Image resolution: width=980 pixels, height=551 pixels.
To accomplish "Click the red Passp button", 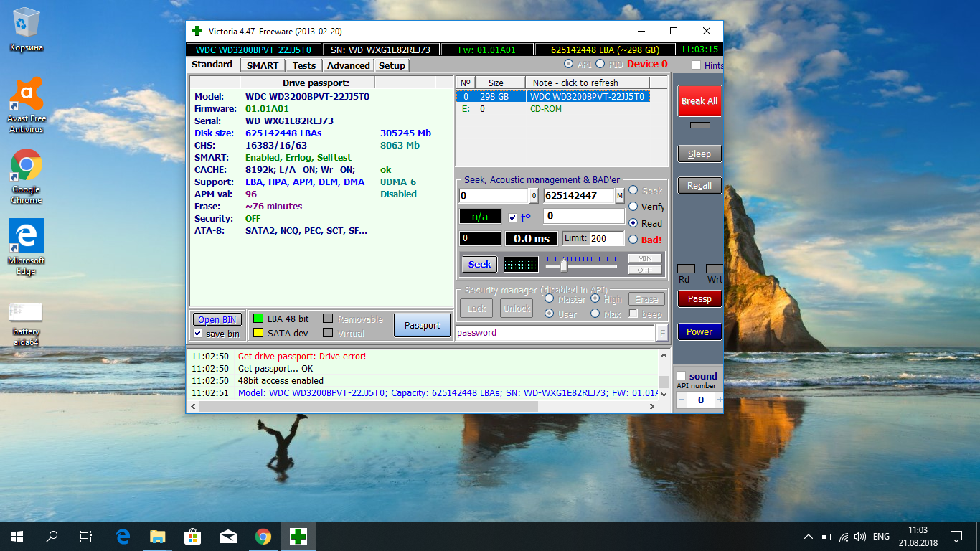I will click(x=699, y=299).
